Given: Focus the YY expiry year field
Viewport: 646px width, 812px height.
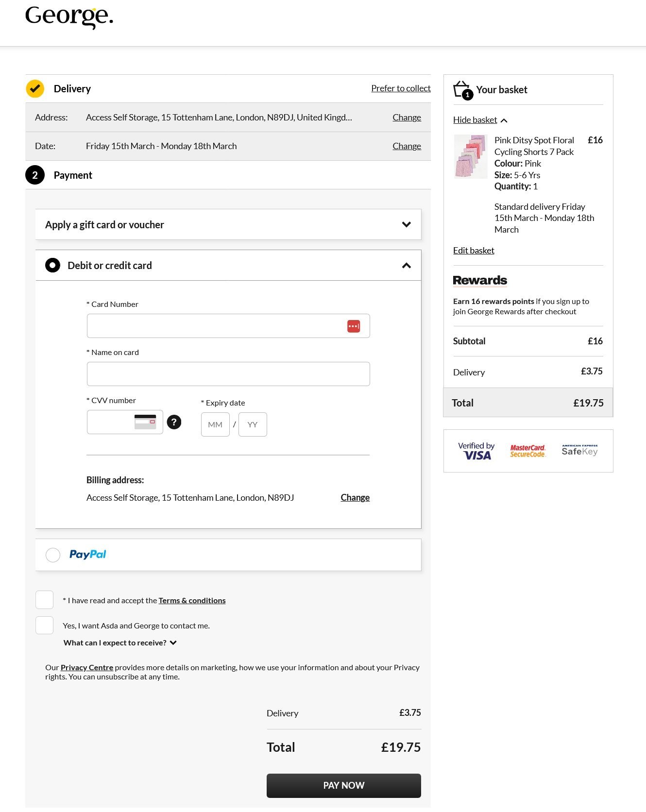Looking at the screenshot, I should coord(253,424).
